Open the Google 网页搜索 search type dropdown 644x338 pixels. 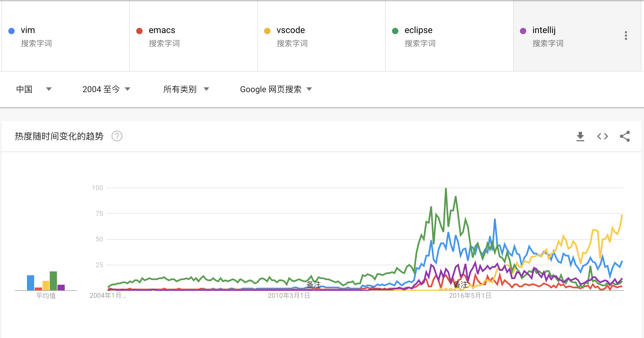tap(276, 89)
